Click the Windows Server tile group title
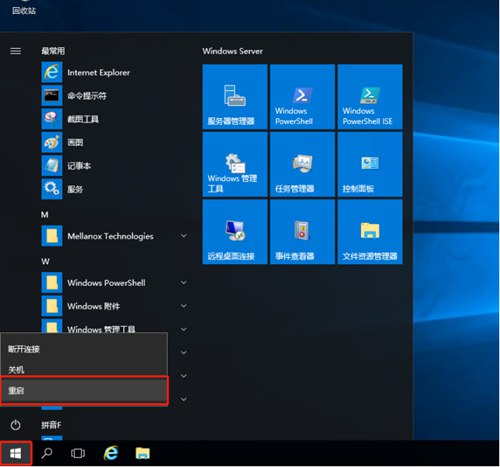This screenshot has width=500, height=467. pyautogui.click(x=232, y=51)
